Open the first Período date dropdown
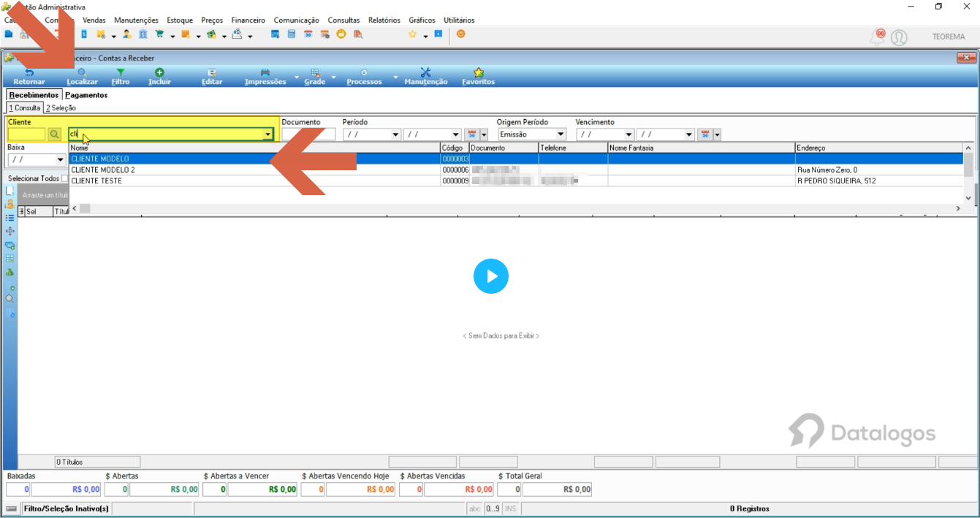The width and height of the screenshot is (980, 518). [x=396, y=134]
